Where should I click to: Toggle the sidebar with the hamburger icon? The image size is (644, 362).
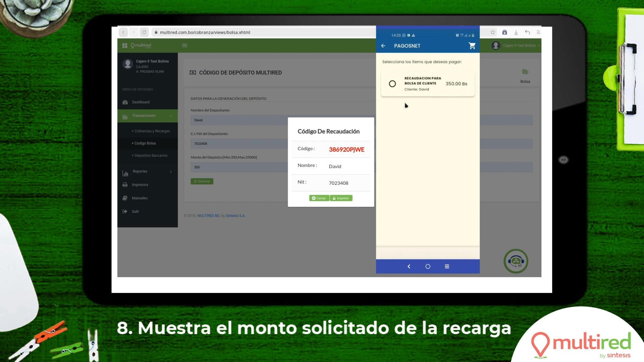point(184,46)
